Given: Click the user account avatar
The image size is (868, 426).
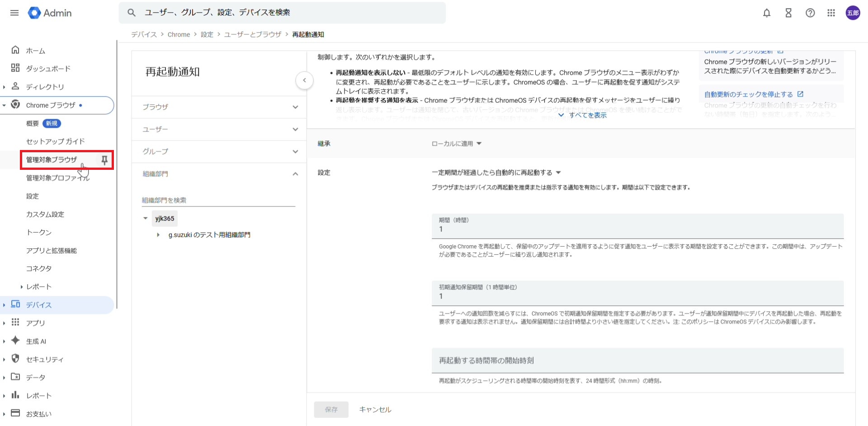Looking at the screenshot, I should tap(853, 13).
